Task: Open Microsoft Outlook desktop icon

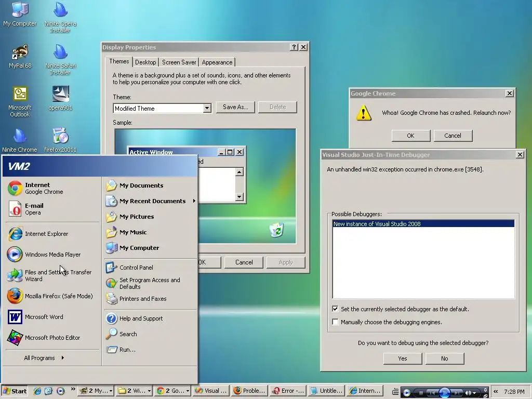Action: (x=20, y=101)
